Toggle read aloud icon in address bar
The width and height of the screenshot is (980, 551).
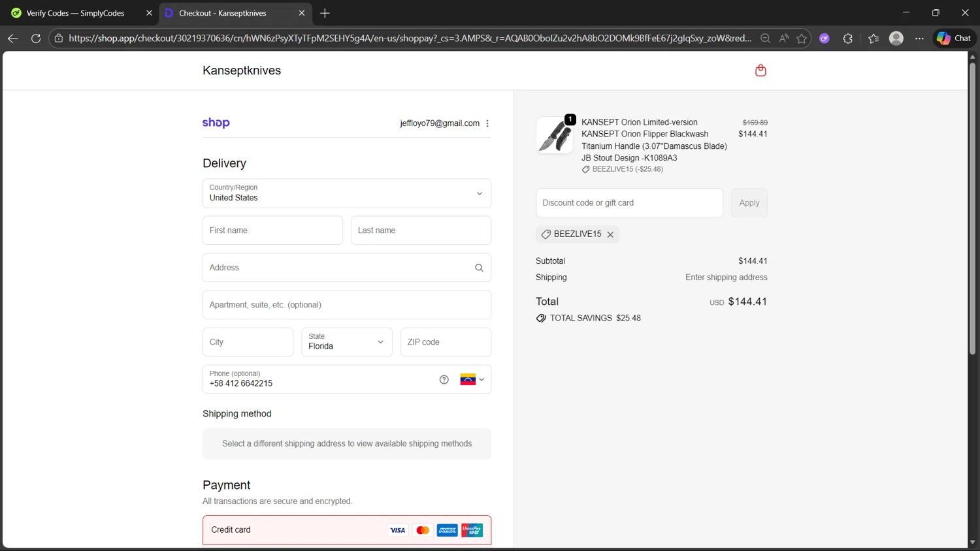tap(783, 39)
